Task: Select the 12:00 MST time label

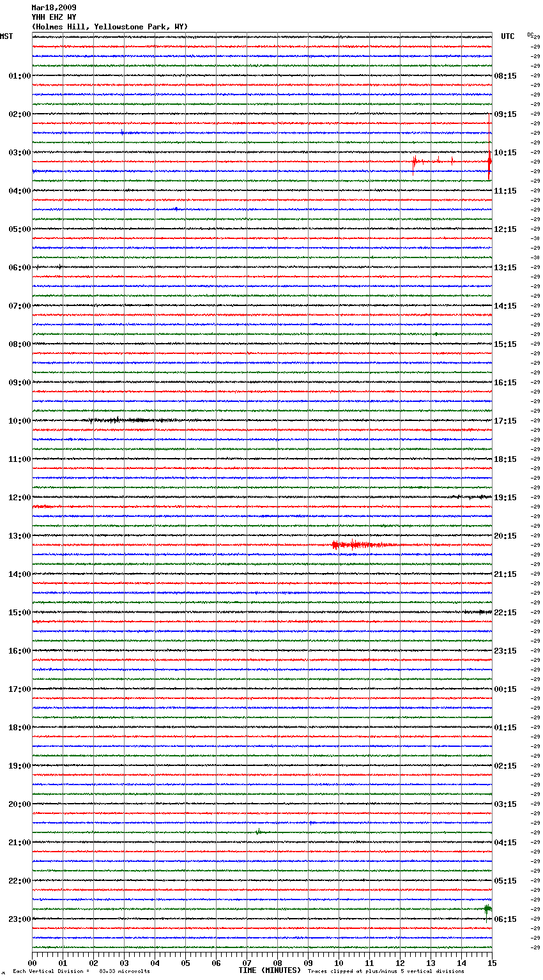Action: tap(20, 498)
